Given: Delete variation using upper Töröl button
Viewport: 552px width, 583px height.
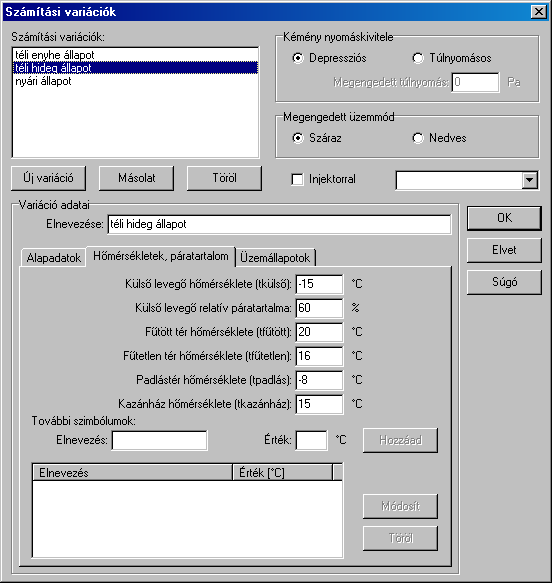Looking at the screenshot, I should [x=224, y=178].
